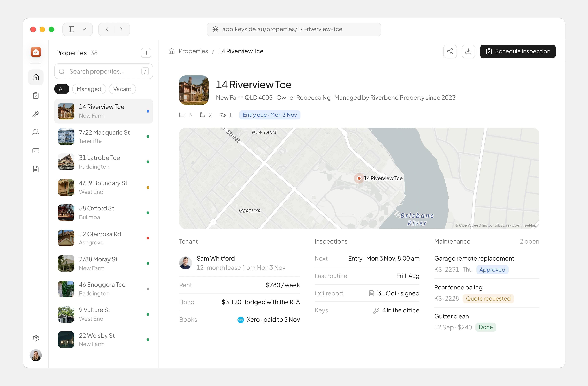Click the breadcrumb home icon
This screenshot has height=386, width=588.
[x=171, y=51]
